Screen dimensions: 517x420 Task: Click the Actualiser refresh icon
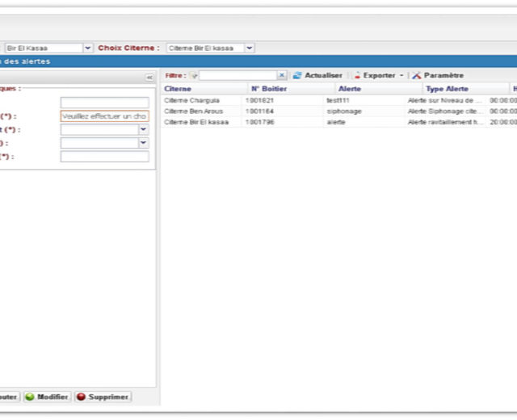click(297, 75)
